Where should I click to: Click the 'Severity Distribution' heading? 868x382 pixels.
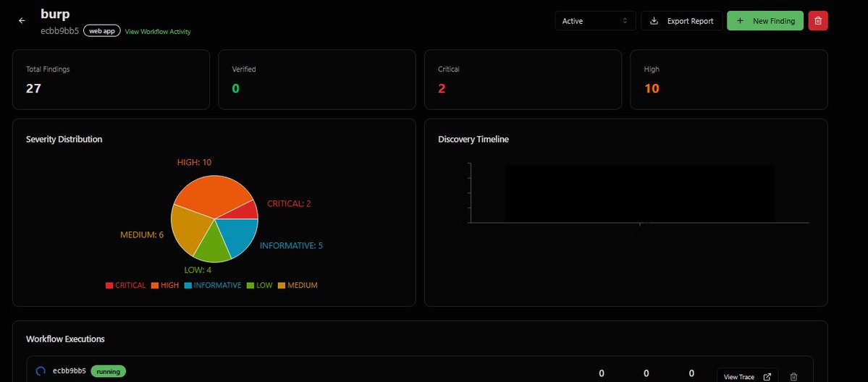coord(64,139)
